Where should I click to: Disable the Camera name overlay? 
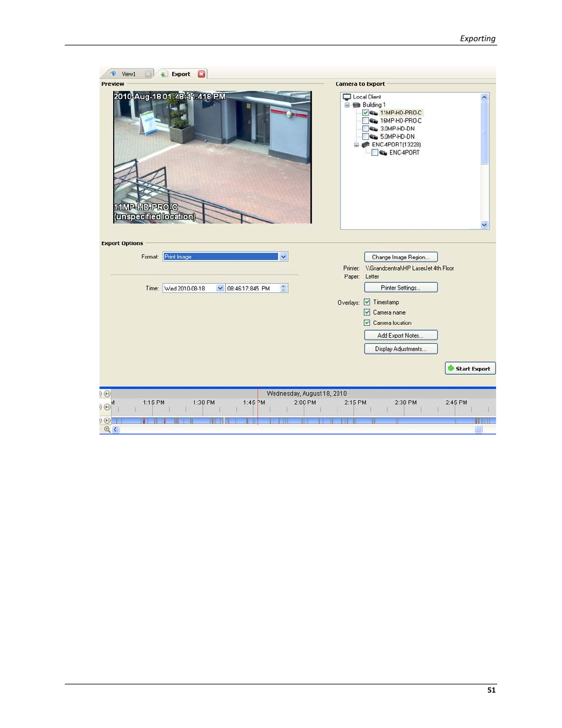366,312
